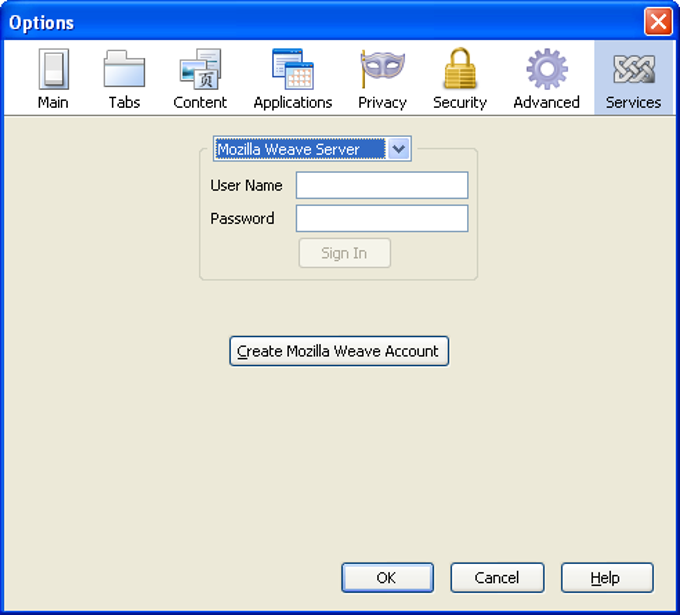Open the Advanced gear pane
This screenshot has height=615, width=680.
click(x=546, y=79)
